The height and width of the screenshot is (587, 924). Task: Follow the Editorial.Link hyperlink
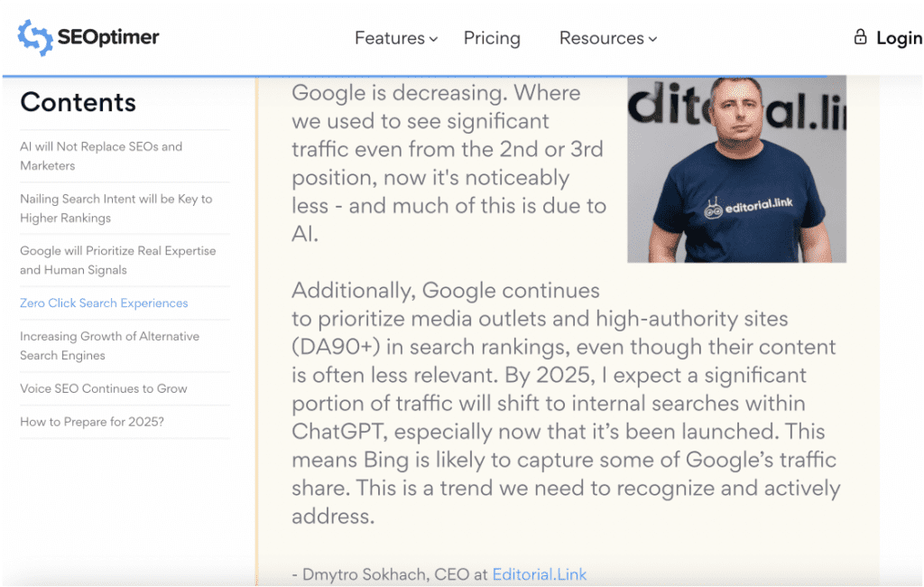tap(540, 574)
